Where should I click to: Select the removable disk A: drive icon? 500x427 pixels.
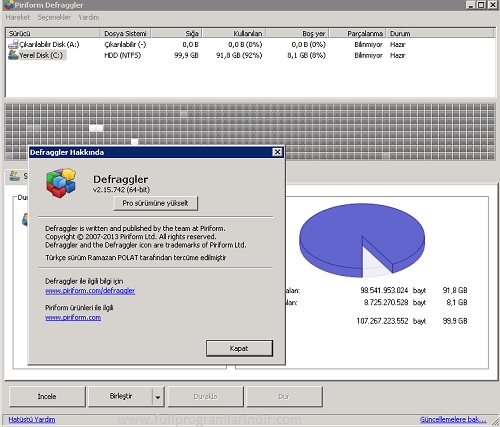click(x=13, y=44)
